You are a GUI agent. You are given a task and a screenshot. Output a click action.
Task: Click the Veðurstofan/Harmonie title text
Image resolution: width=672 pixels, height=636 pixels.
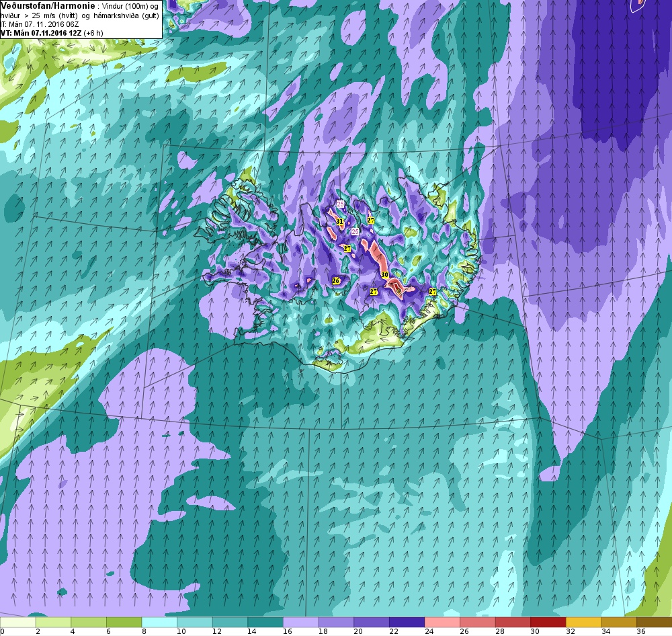(48, 6)
